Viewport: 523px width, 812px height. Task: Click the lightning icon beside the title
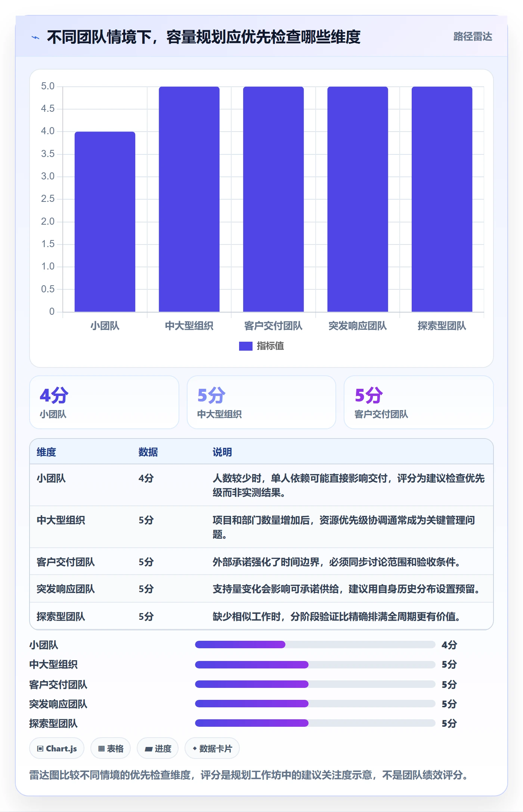click(35, 37)
